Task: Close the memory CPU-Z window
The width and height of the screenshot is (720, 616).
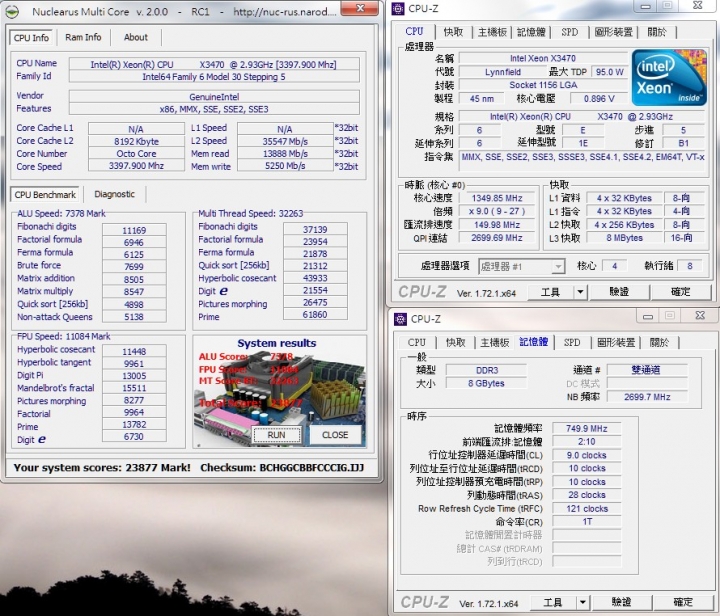Action: (700, 315)
